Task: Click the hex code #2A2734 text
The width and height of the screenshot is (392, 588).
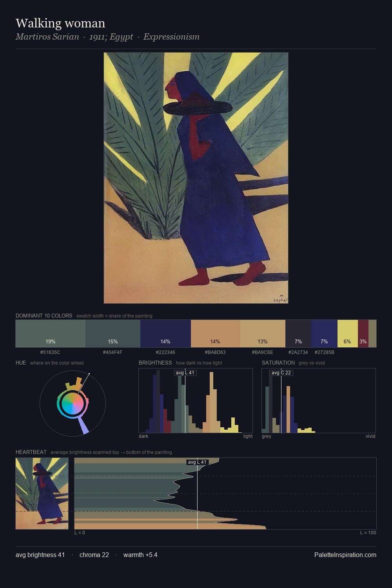Action: click(298, 352)
